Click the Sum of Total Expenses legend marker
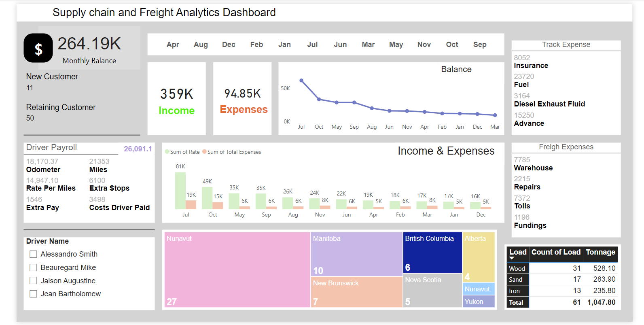This screenshot has height=325, width=644. click(204, 152)
